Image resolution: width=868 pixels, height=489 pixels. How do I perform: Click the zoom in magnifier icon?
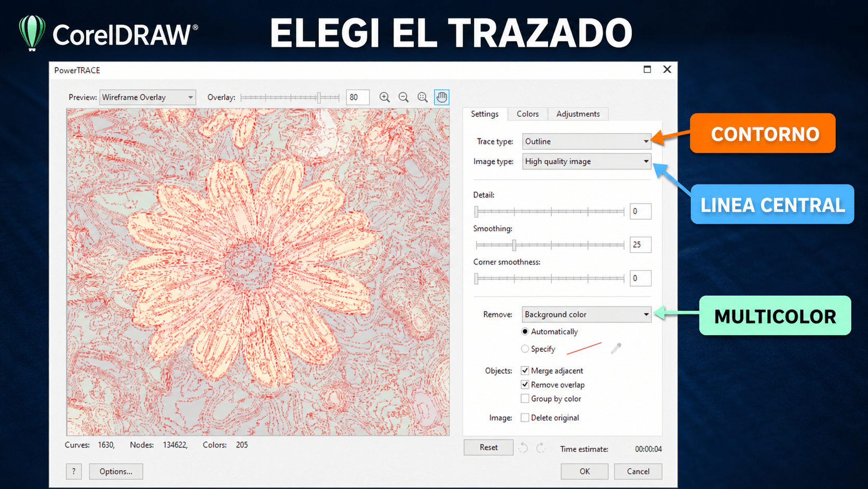click(x=384, y=97)
